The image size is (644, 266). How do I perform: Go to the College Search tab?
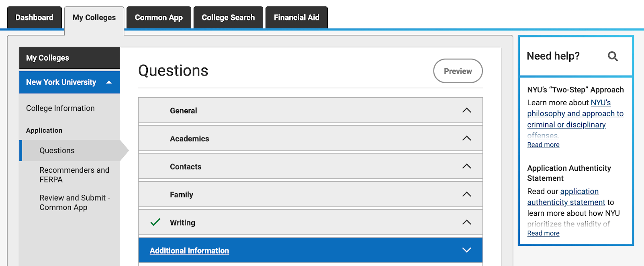coord(228,18)
